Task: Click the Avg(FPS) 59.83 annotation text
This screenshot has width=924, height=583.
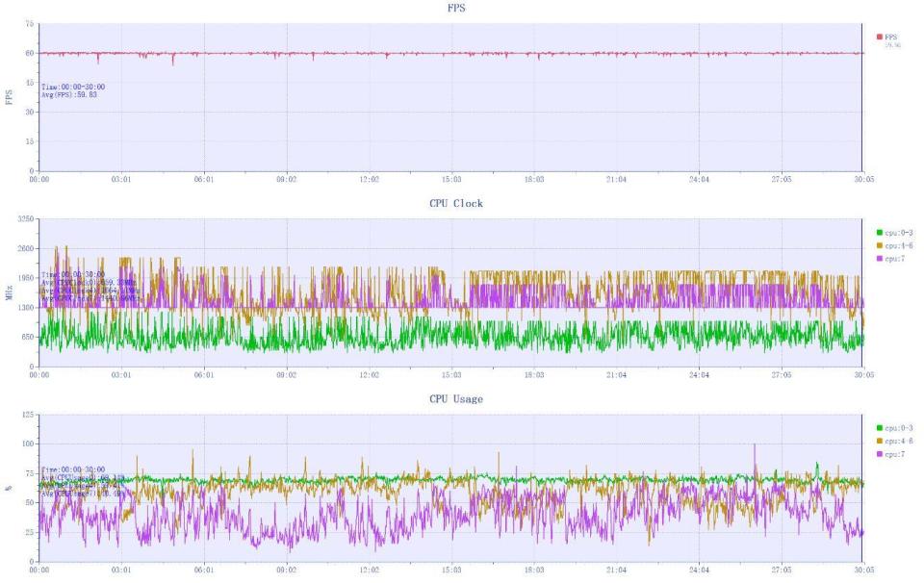Action: pos(69,94)
